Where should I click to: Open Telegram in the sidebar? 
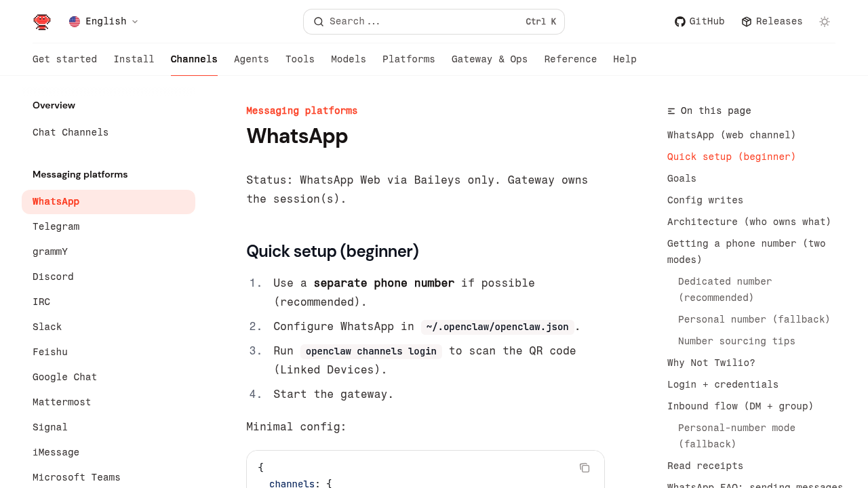point(56,227)
